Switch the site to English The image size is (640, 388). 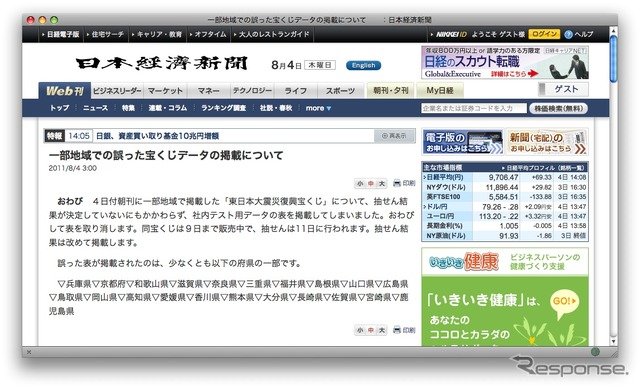[363, 65]
